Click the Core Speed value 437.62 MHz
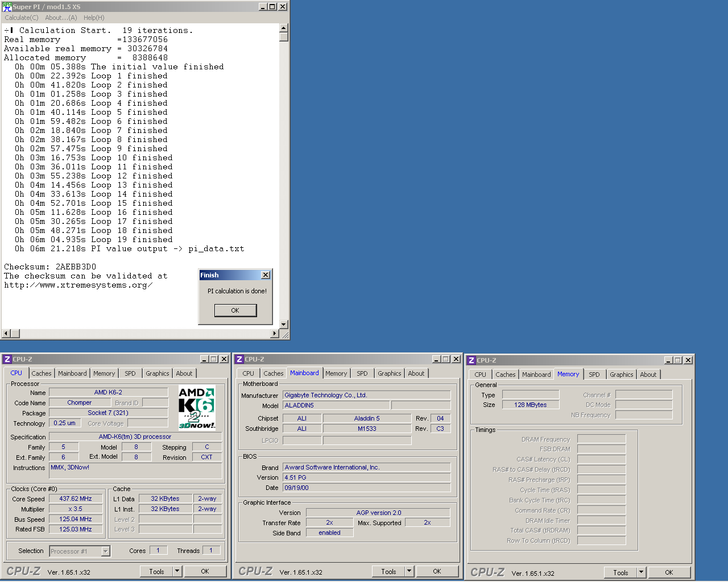This screenshot has width=728, height=582. pos(76,498)
